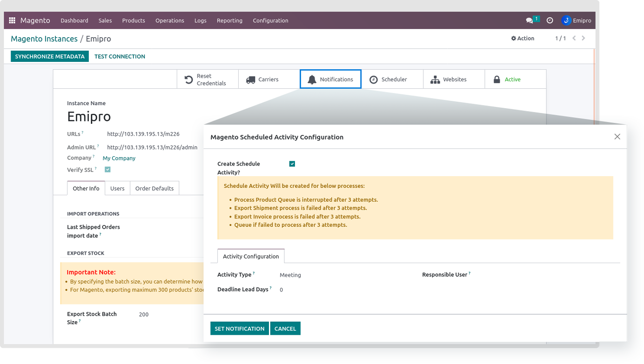Click Synchronize Metadata button
Viewport: 644px width, 364px height.
(50, 56)
